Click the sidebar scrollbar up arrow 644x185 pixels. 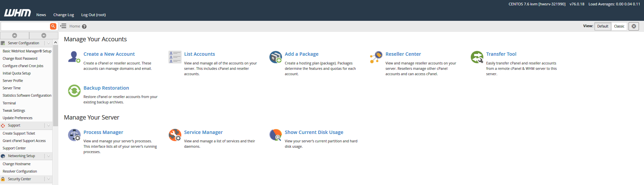[55, 42]
